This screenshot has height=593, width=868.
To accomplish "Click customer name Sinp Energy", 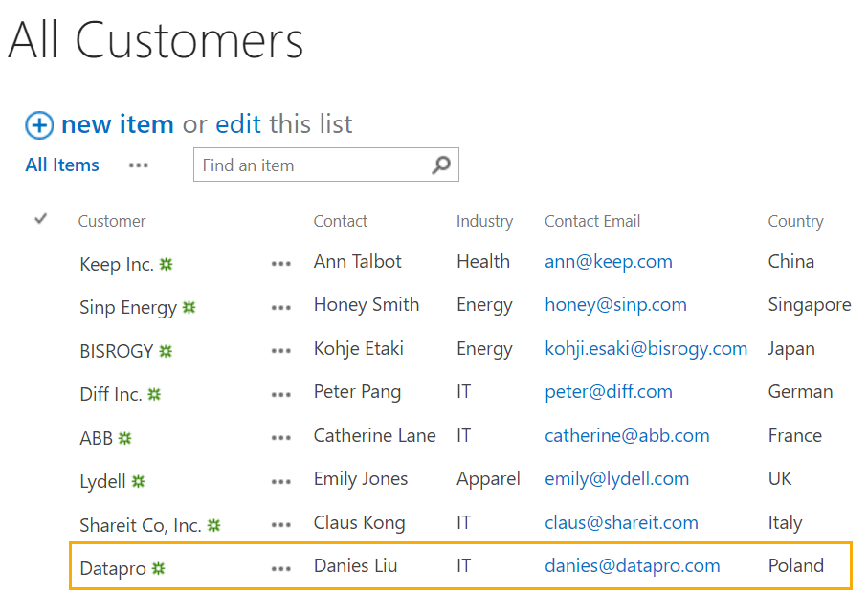I will [x=128, y=308].
